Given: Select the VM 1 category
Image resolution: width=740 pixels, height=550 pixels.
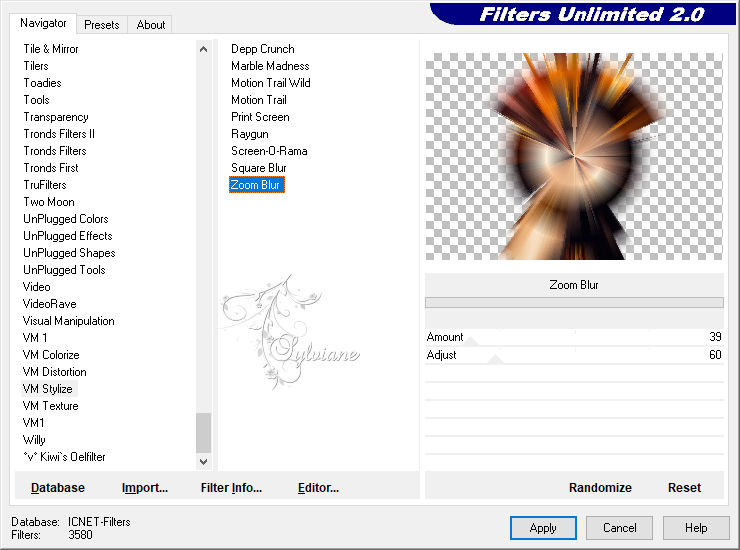Looking at the screenshot, I should coord(35,338).
